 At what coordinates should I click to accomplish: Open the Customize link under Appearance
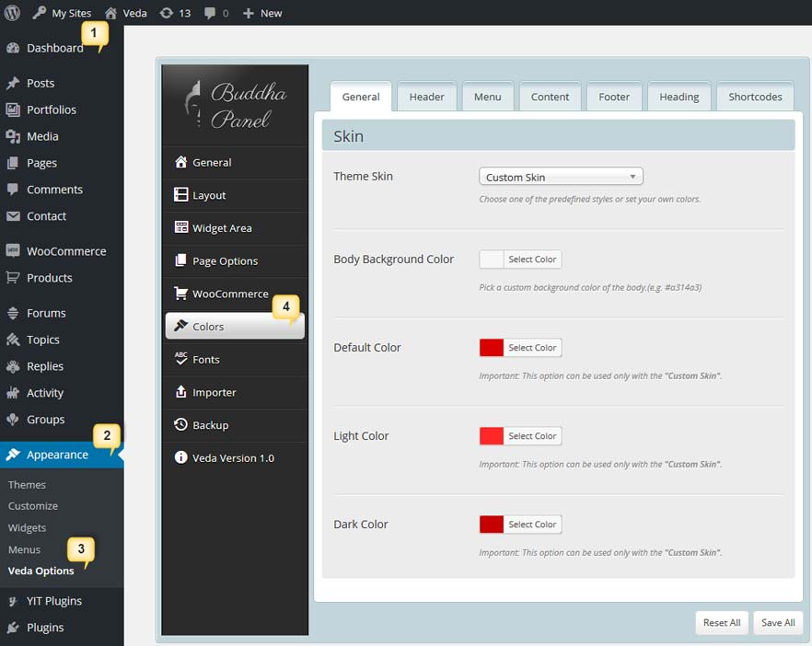pos(33,506)
